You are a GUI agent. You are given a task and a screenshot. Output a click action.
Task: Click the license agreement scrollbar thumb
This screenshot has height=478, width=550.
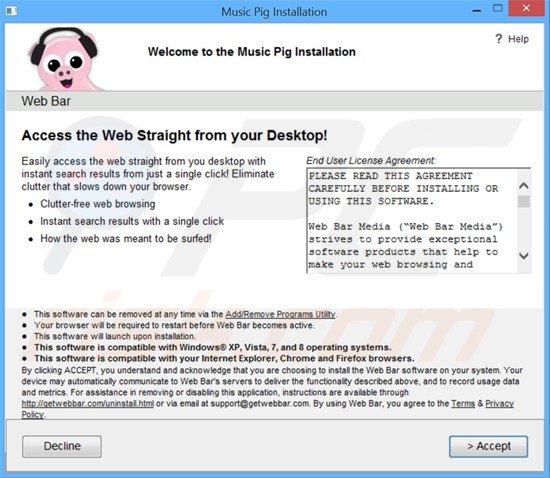524,201
